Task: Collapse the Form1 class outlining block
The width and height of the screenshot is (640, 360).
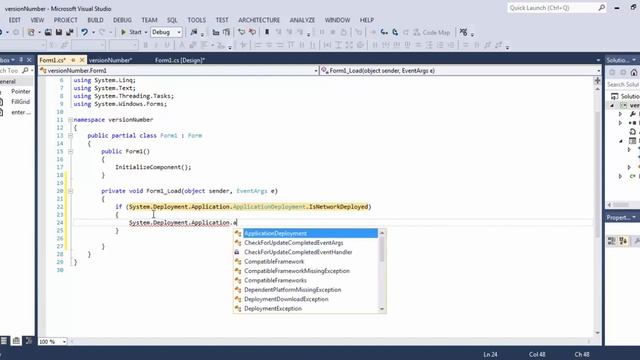Action: click(70, 136)
